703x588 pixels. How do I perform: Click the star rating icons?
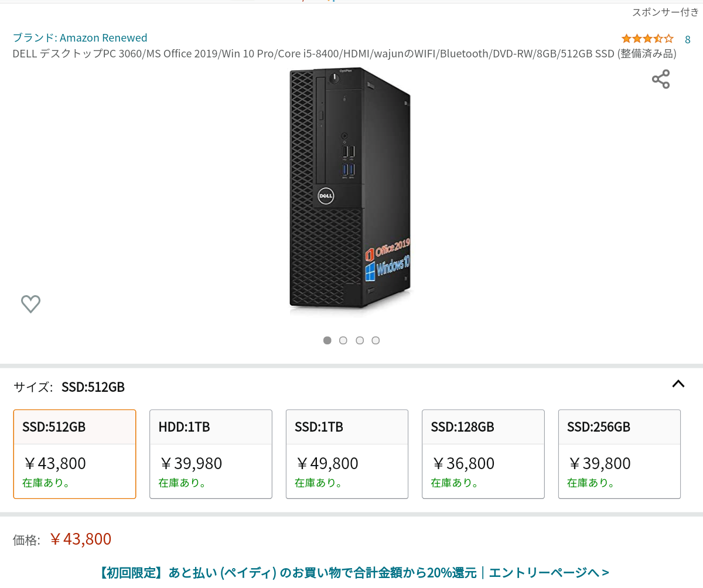coord(647,39)
